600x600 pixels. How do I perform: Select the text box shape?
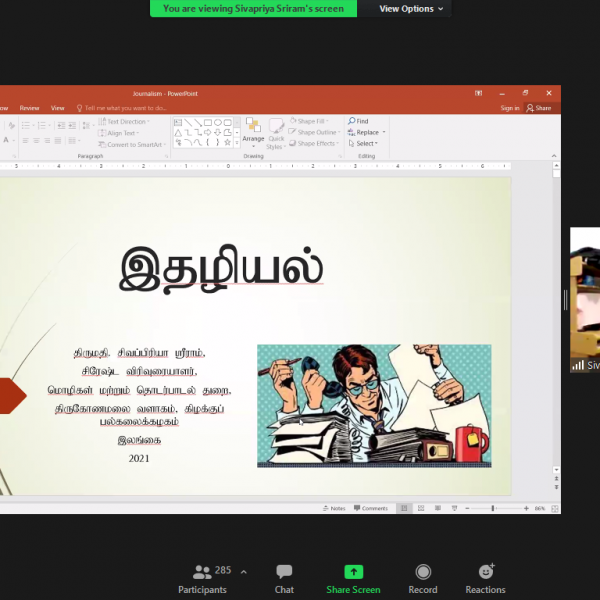tap(178, 122)
